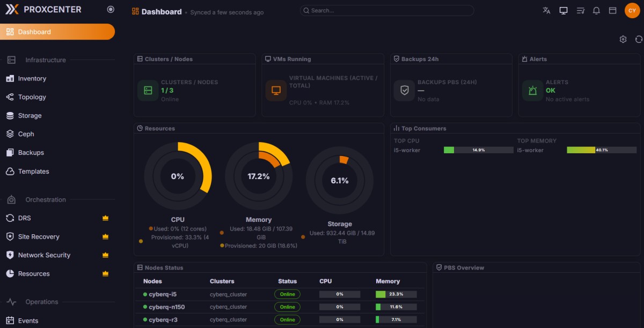Screen dimensions: 644x328
Task: Open the task list icon in header
Action: (x=580, y=11)
